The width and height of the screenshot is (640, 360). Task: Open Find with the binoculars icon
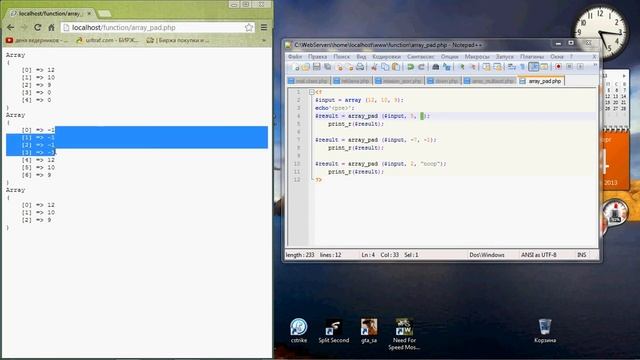pyautogui.click(x=436, y=67)
